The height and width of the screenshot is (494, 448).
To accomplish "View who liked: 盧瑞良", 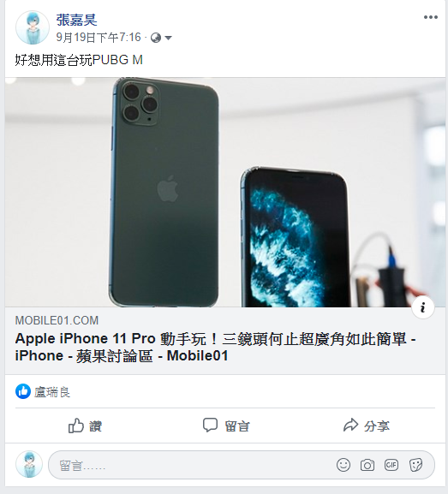I will (52, 392).
